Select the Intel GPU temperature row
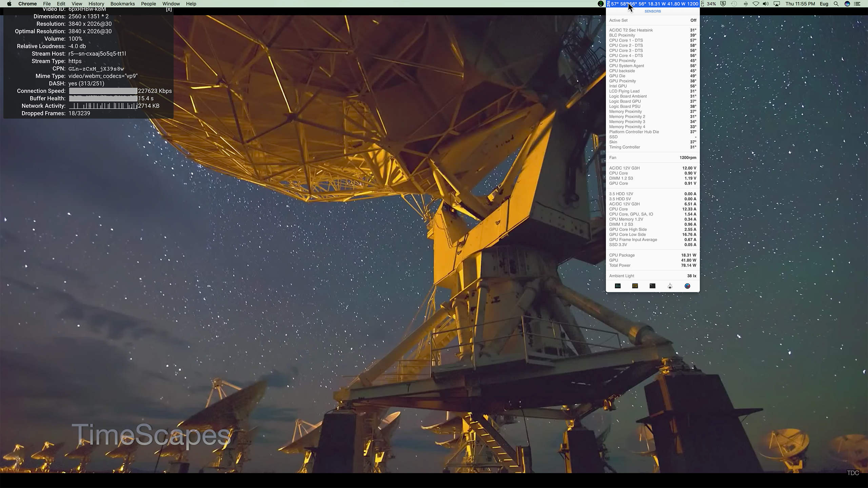Image resolution: width=868 pixels, height=488 pixels. click(x=653, y=86)
